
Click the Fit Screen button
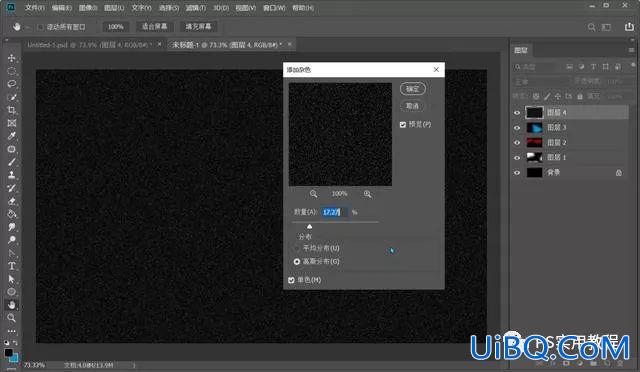[x=154, y=27]
